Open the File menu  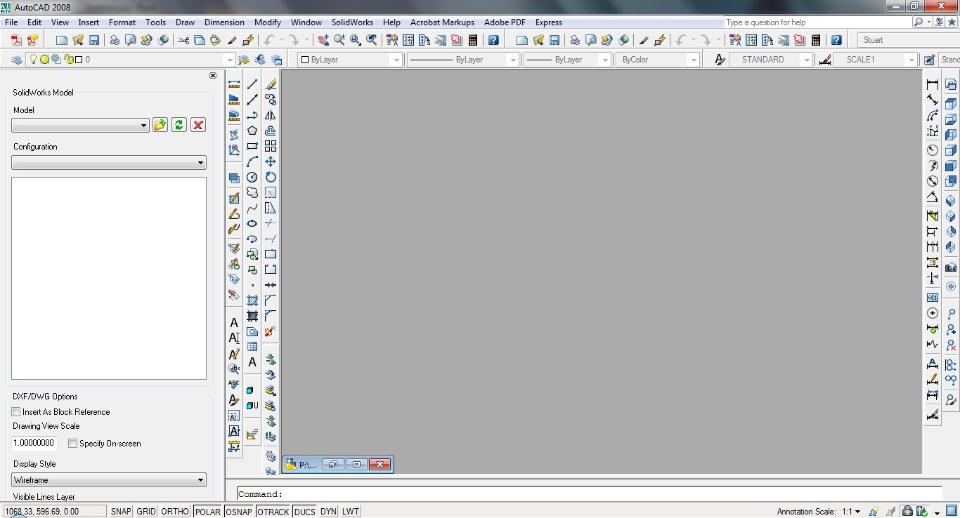point(11,22)
